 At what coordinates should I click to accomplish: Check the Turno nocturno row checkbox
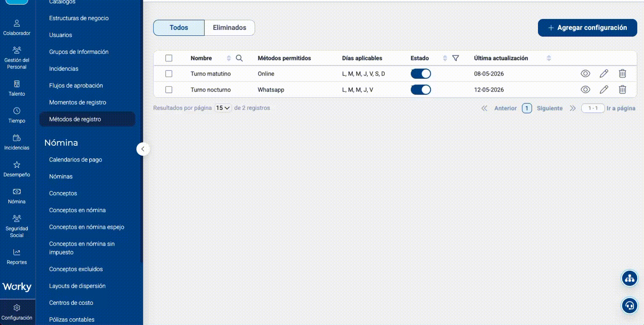coord(169,89)
